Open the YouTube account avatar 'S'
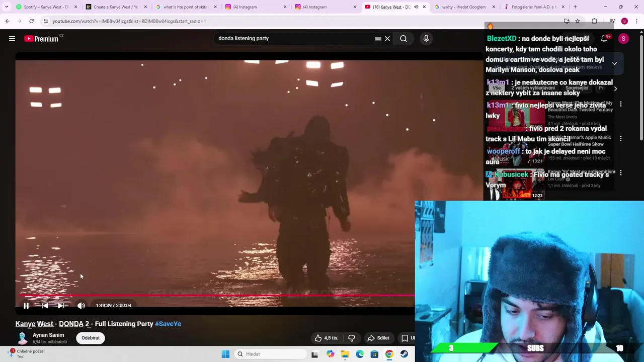644x362 pixels. 623,39
